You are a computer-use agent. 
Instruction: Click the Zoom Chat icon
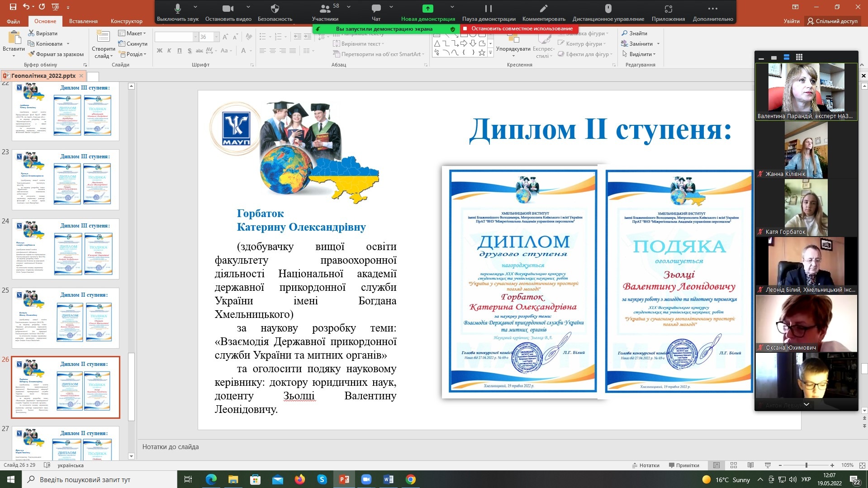pos(376,9)
